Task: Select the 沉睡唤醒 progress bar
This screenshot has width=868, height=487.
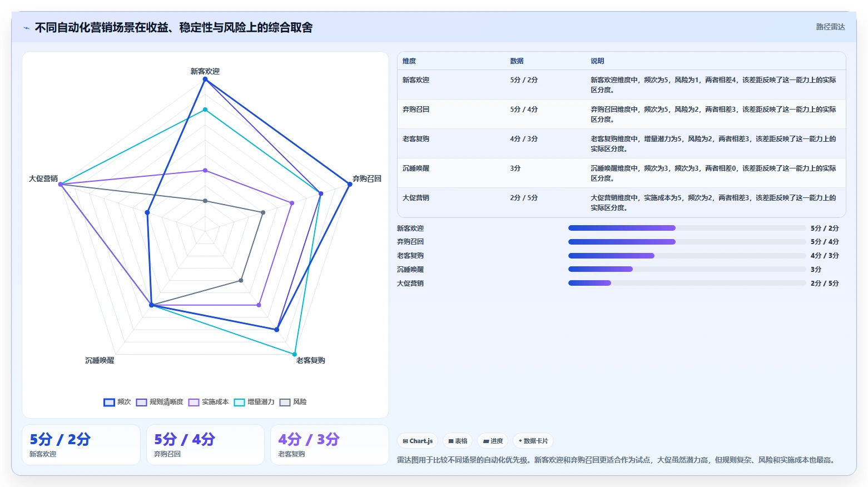Action: 687,269
